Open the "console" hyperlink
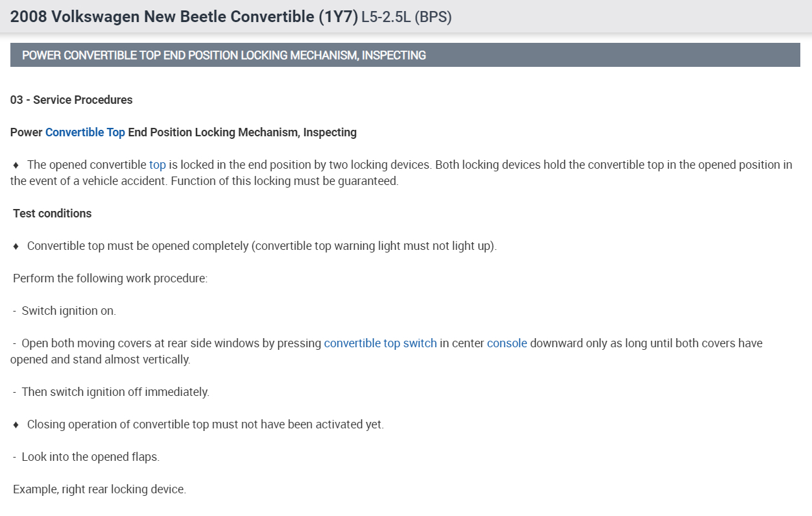 (x=507, y=343)
